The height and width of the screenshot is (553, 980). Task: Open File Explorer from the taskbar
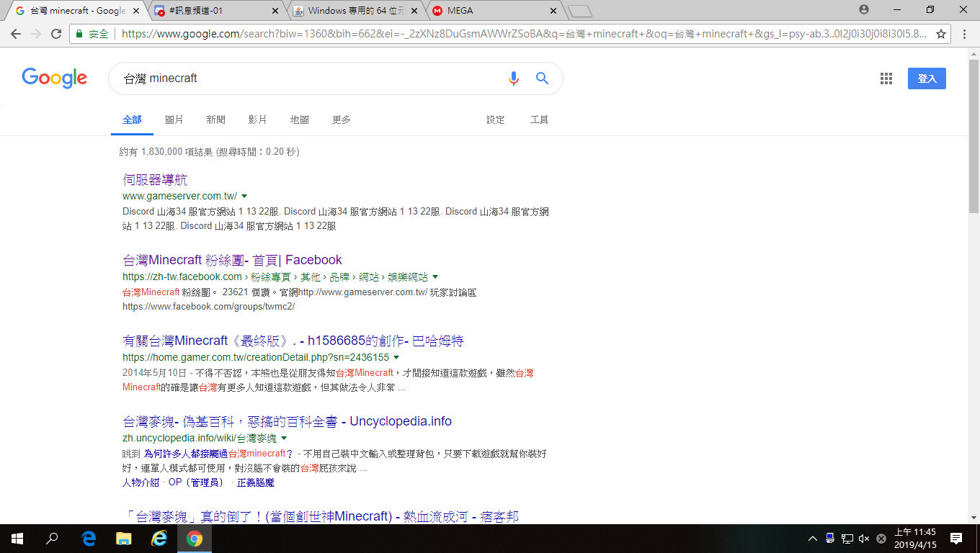(124, 539)
